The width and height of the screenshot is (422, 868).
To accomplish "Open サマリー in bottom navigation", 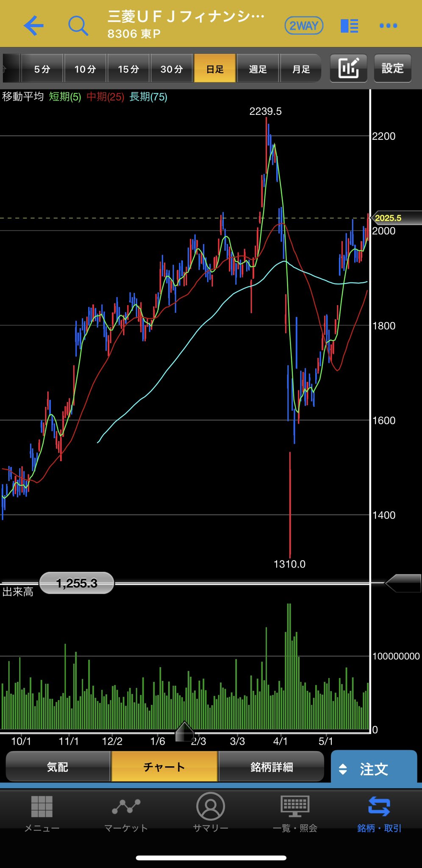I will pyautogui.click(x=211, y=813).
